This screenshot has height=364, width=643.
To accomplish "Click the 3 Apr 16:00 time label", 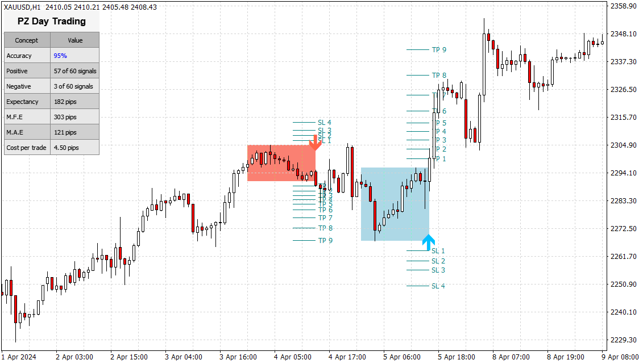I will [x=238, y=357].
